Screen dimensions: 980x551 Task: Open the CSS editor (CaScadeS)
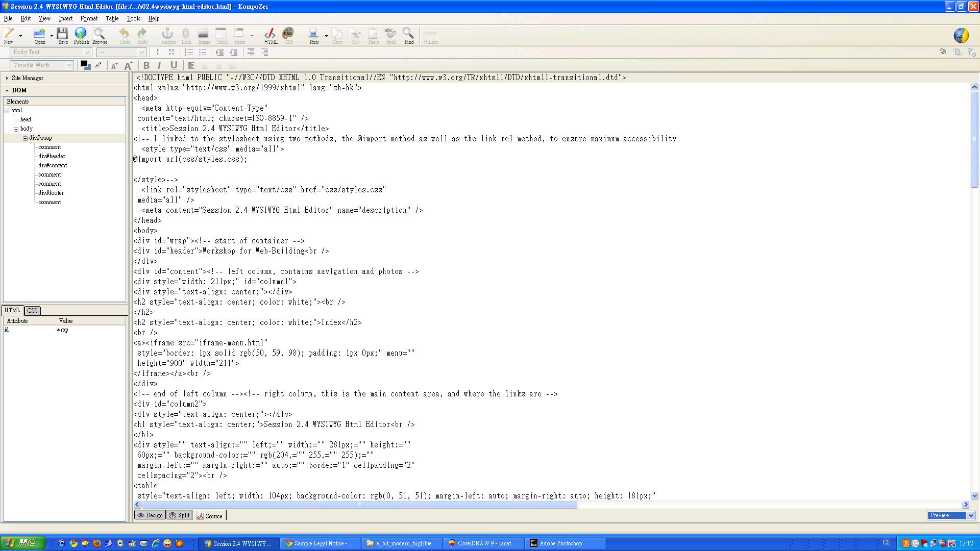click(288, 36)
